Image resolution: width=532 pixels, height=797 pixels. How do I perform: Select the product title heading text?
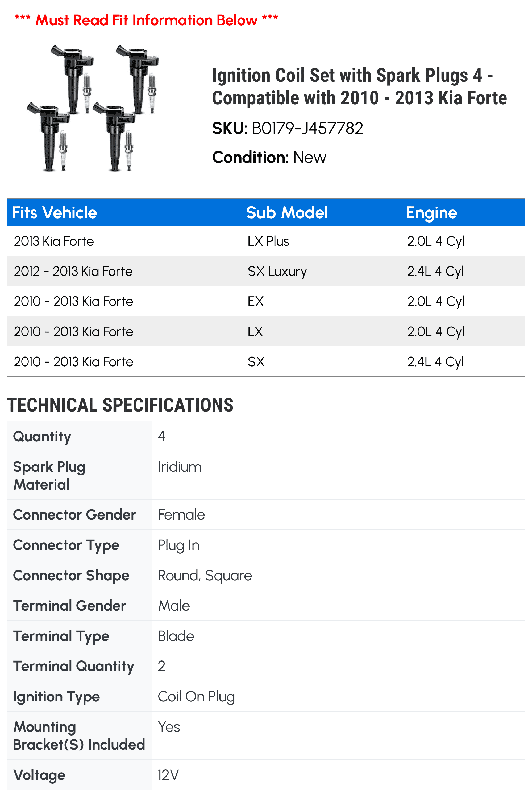click(359, 87)
